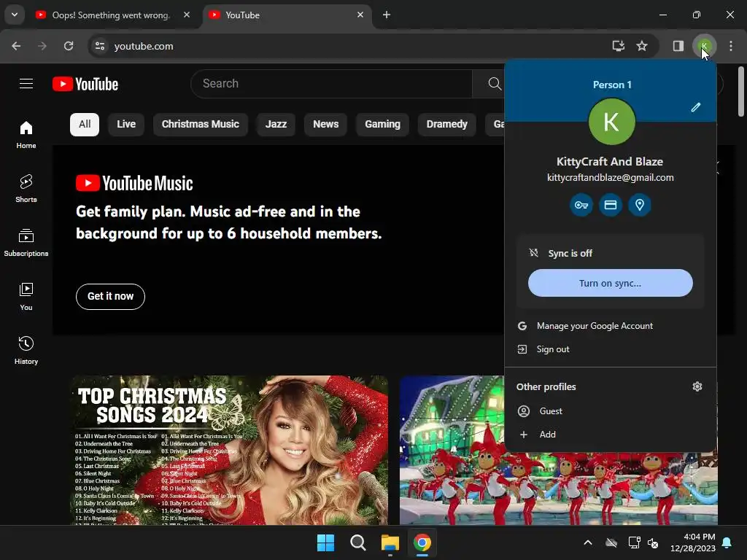747x560 pixels.
Task: Open addresses location pin icon
Action: [639, 205]
